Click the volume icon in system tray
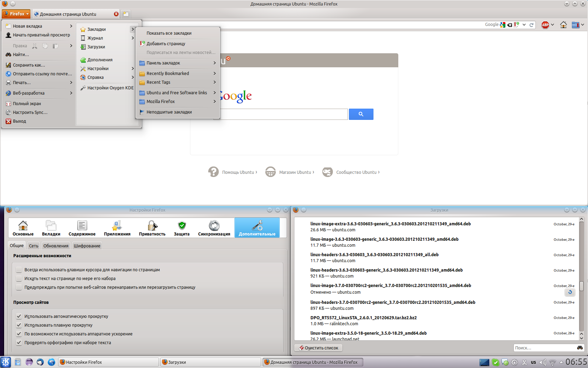588x368 pixels. (x=542, y=362)
